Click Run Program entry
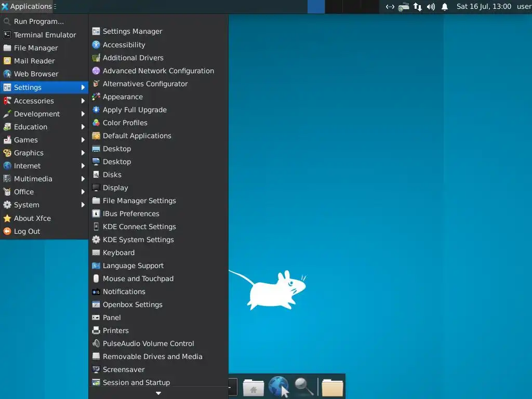The image size is (532, 399). pos(44,21)
